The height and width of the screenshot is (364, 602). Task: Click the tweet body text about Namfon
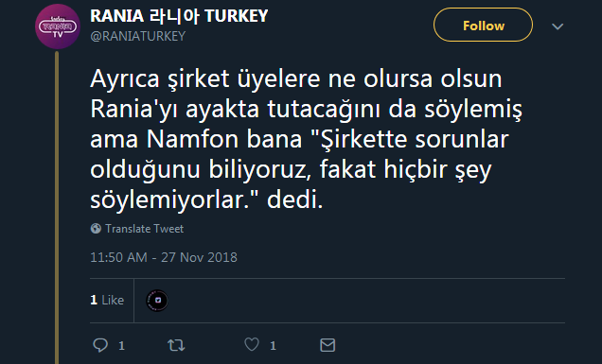coord(306,139)
